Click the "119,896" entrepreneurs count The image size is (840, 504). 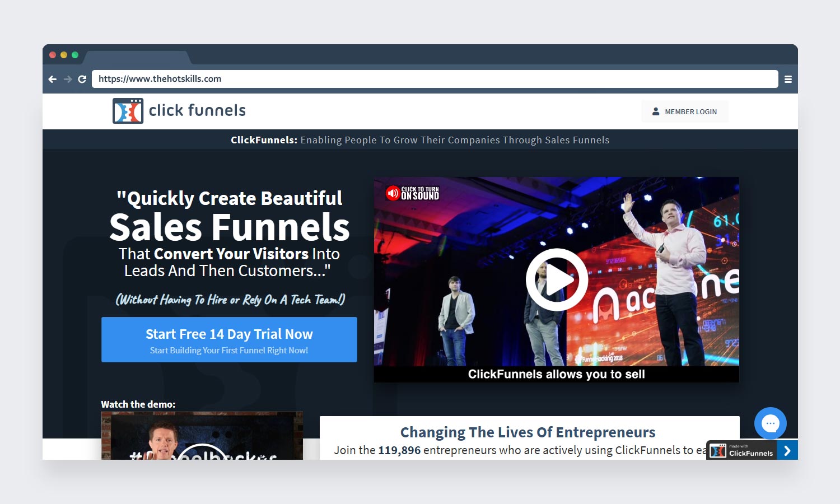click(x=399, y=450)
